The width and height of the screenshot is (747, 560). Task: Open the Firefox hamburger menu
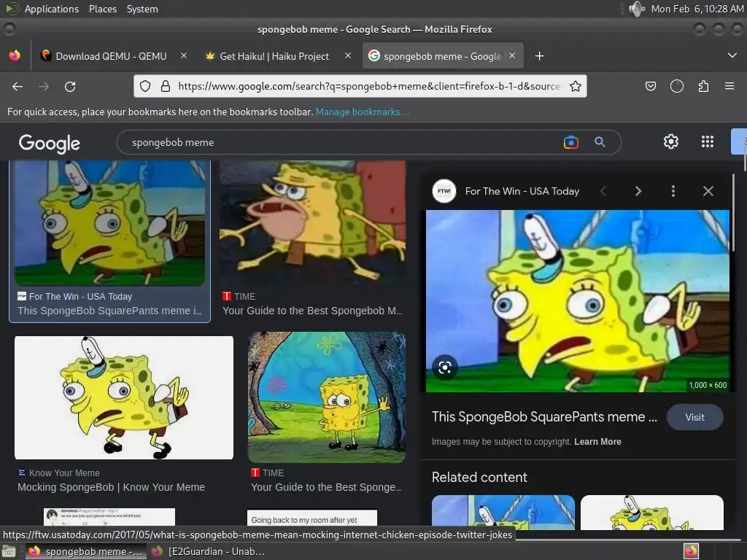click(729, 86)
